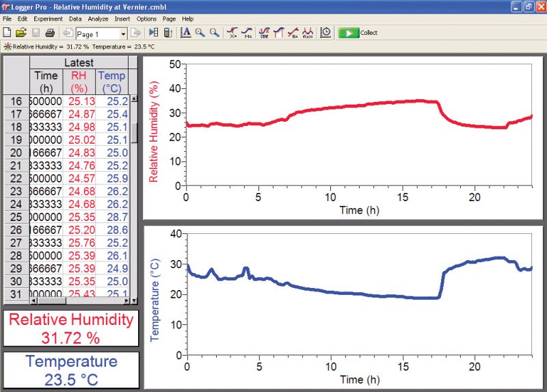Click the table horizontal scrollbar thumb
This screenshot has width=547, height=392.
[x=51, y=300]
